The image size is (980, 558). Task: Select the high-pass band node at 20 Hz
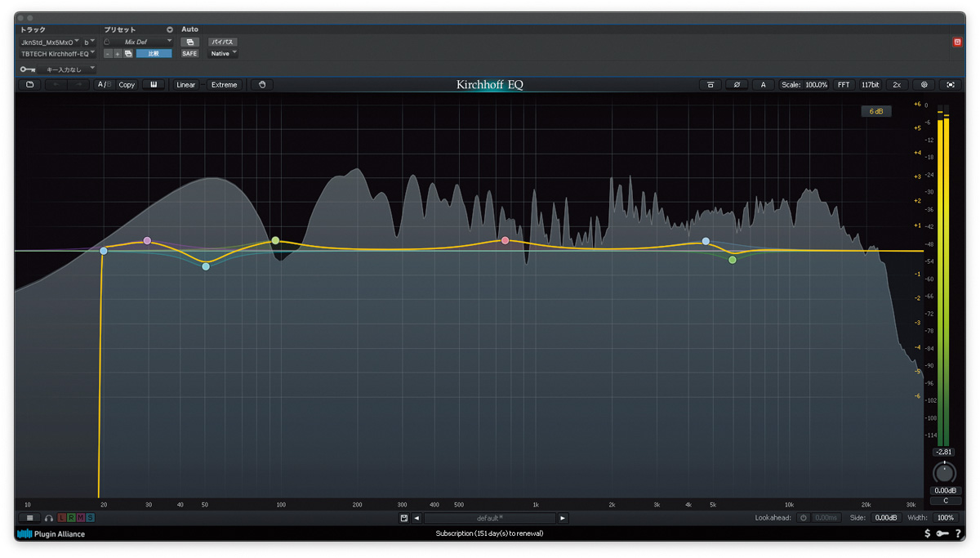[x=104, y=251]
